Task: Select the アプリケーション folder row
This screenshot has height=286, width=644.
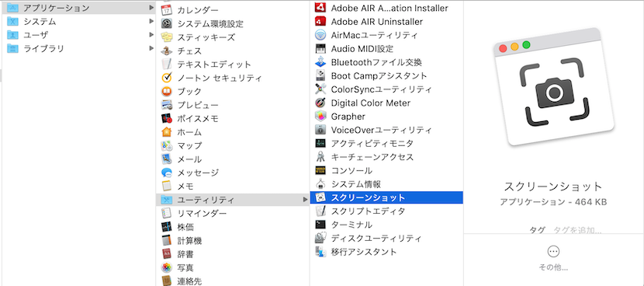Action: (x=78, y=8)
